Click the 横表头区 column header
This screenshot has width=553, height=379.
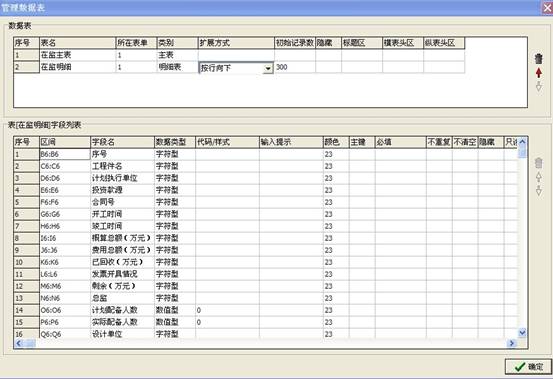pyautogui.click(x=403, y=43)
